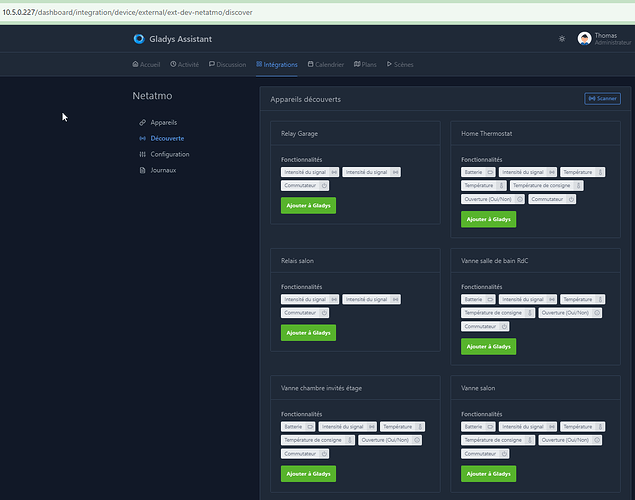The image size is (635, 500).
Task: Add Relais salon to Gladys
Action: (x=308, y=333)
